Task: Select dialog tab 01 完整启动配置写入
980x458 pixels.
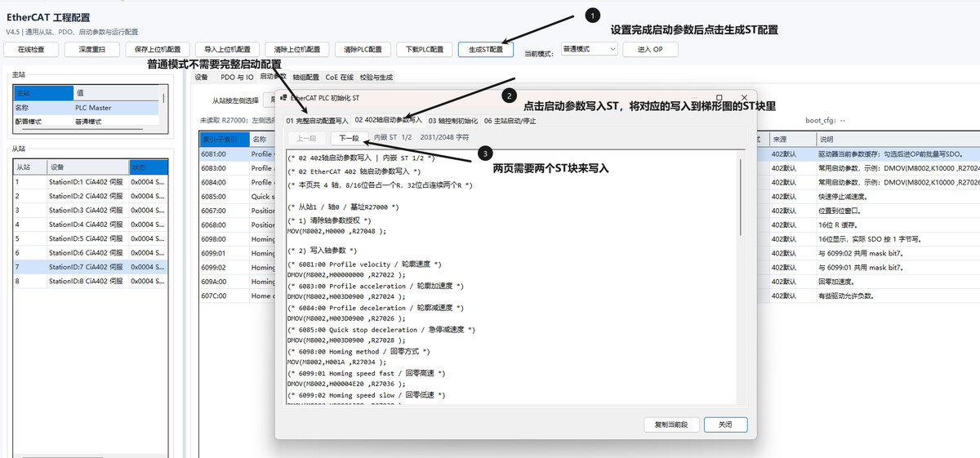Action: (x=317, y=120)
